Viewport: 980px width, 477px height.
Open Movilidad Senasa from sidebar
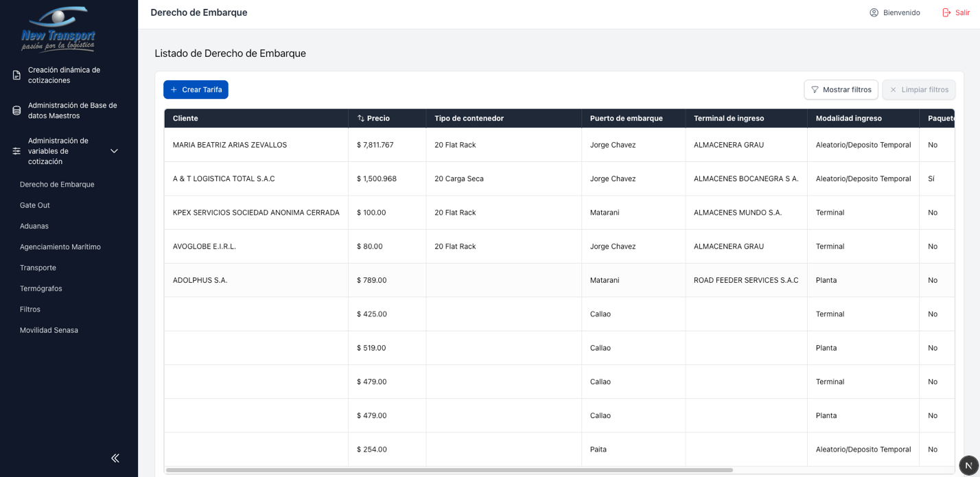49,330
